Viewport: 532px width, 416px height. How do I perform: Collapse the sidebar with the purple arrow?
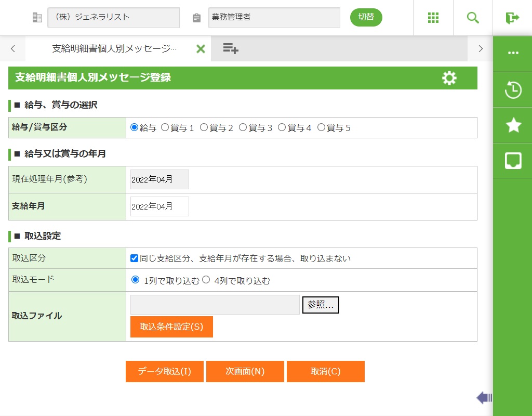(x=484, y=398)
